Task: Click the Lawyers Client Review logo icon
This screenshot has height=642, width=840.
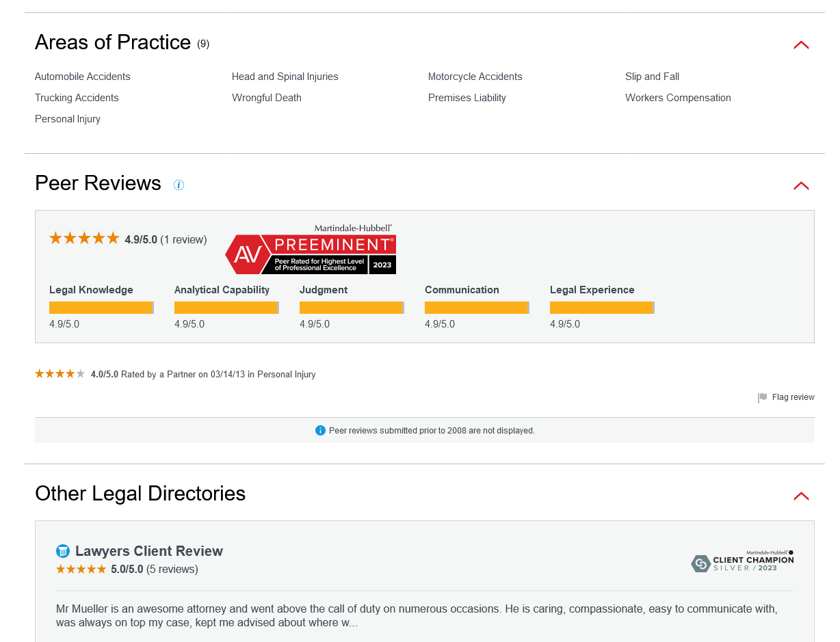Action: (x=63, y=551)
